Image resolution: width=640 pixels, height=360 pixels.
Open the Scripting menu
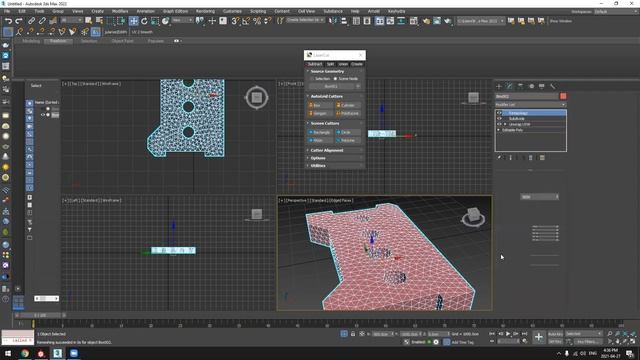258,11
